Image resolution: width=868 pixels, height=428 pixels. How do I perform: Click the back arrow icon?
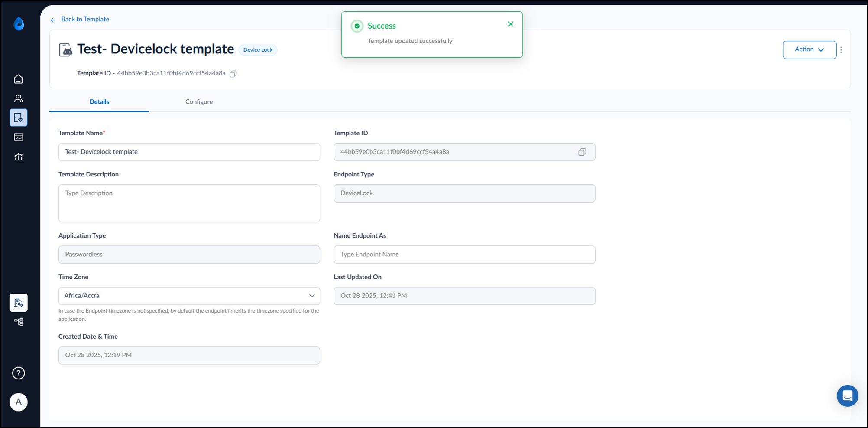pyautogui.click(x=53, y=20)
